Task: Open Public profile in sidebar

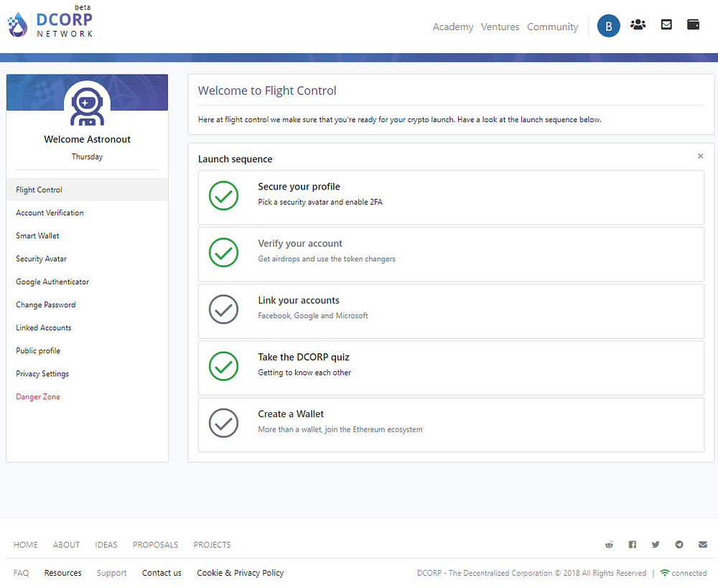Action: click(87, 350)
